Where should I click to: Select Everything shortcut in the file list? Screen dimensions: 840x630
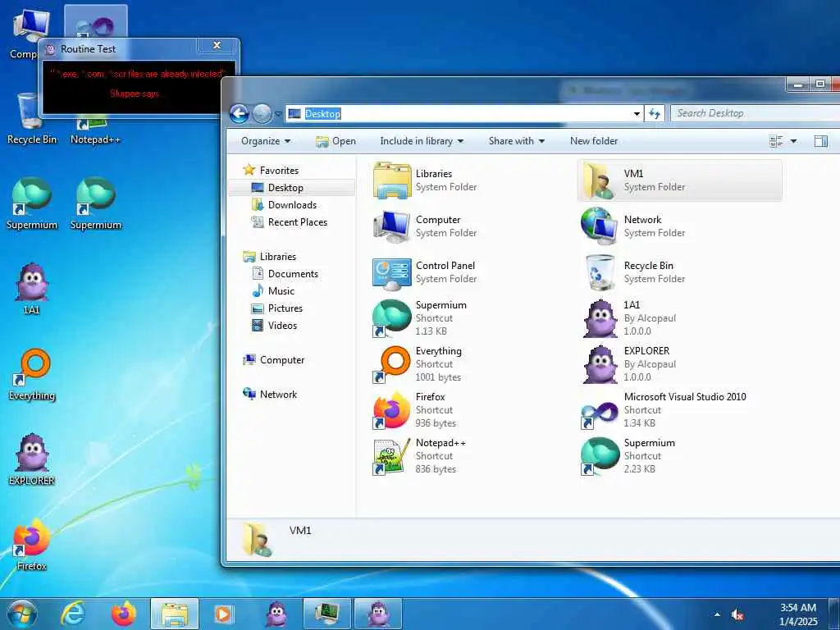[472, 364]
